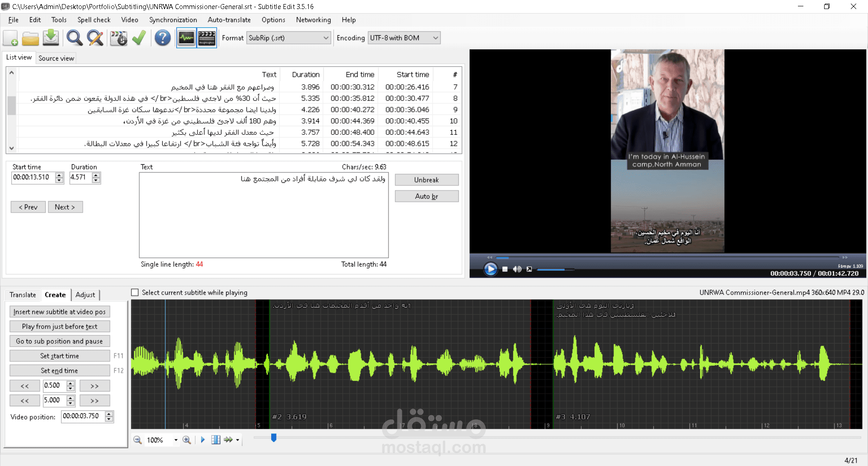
Task: Step forward 5.000 seconds button
Action: click(94, 401)
